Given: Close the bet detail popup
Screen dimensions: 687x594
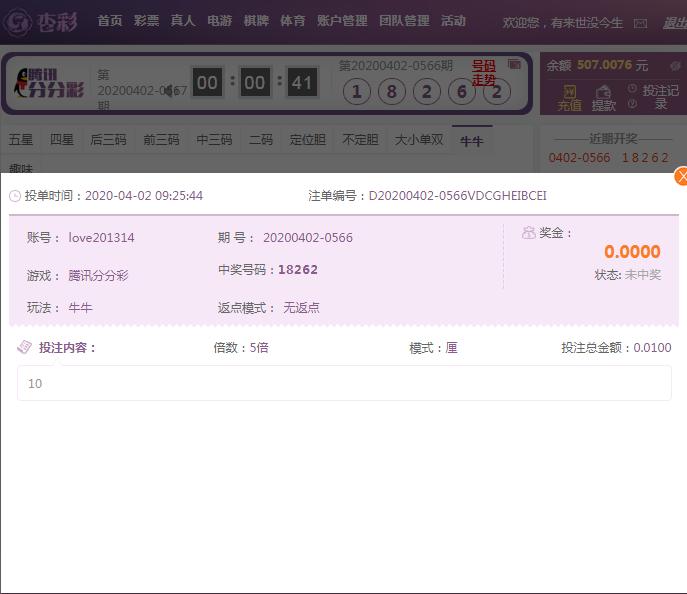Looking at the screenshot, I should [681, 177].
